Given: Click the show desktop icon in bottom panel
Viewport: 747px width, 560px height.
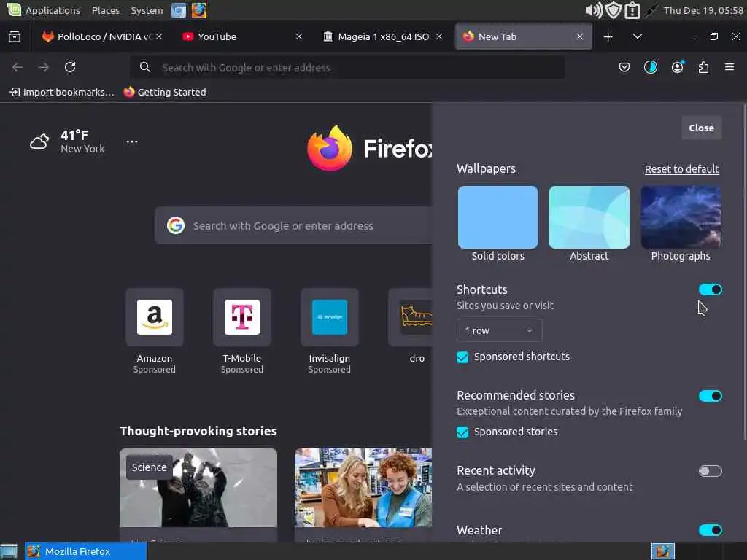Looking at the screenshot, I should pos(9,551).
